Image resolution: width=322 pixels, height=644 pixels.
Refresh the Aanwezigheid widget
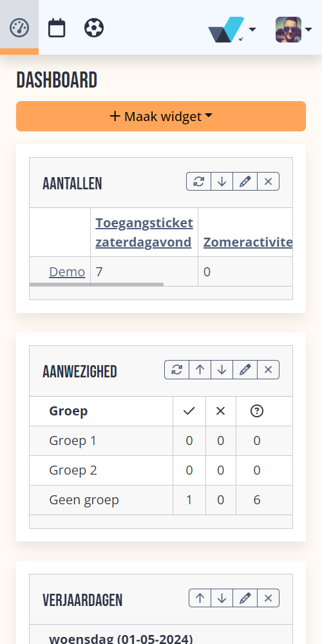pos(177,370)
